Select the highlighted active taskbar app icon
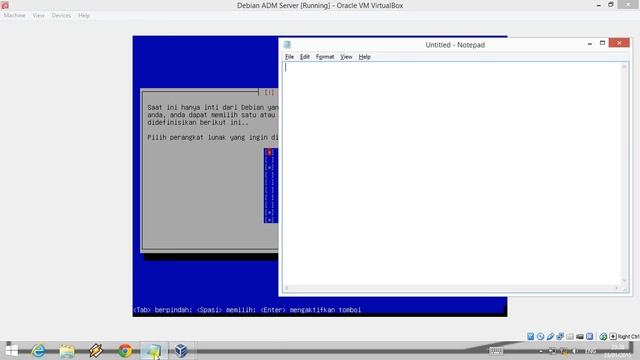The image size is (640, 360). click(x=154, y=351)
